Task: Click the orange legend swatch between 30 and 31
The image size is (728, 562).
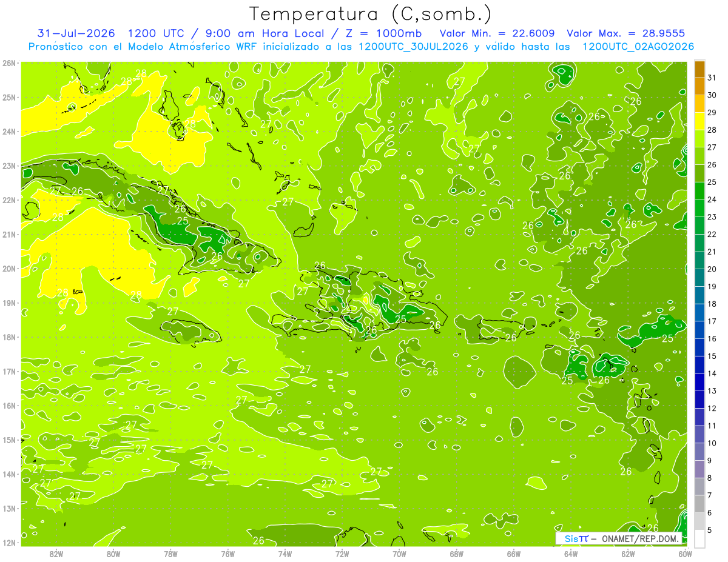Action: click(x=699, y=87)
